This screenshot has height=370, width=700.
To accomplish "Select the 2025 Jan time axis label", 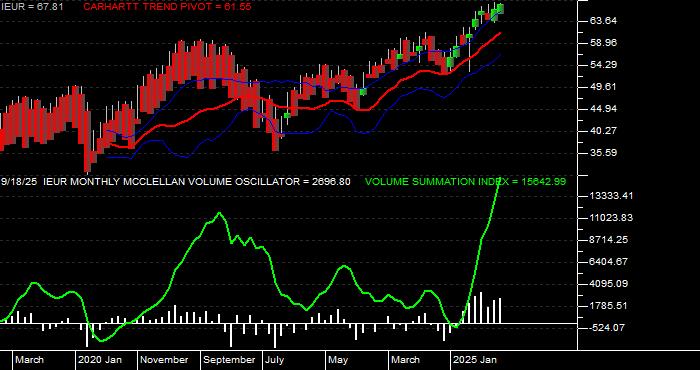I will pyautogui.click(x=476, y=360).
